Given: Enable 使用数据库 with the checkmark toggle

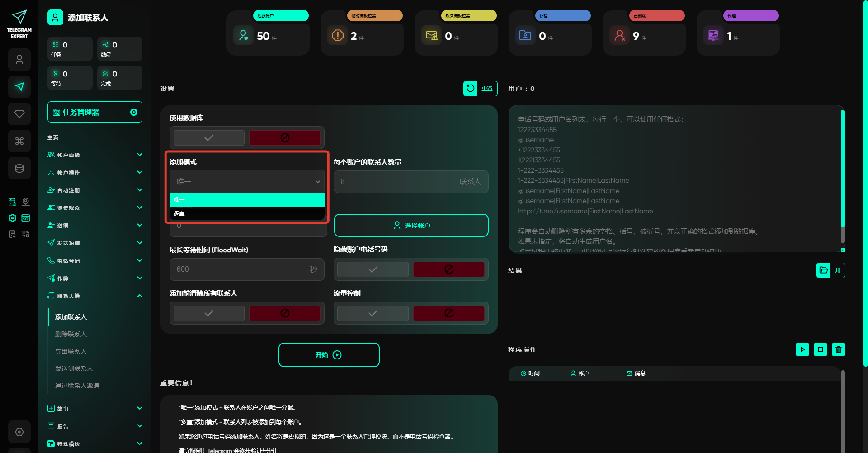Looking at the screenshot, I should pos(209,138).
